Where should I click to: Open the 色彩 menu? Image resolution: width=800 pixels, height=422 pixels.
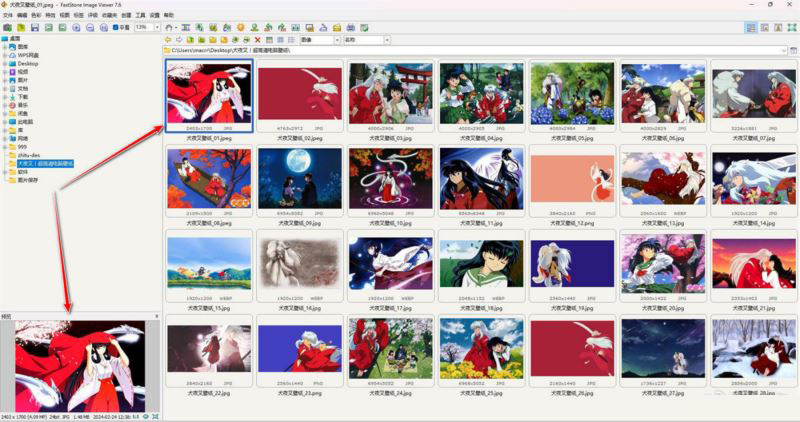pos(36,15)
